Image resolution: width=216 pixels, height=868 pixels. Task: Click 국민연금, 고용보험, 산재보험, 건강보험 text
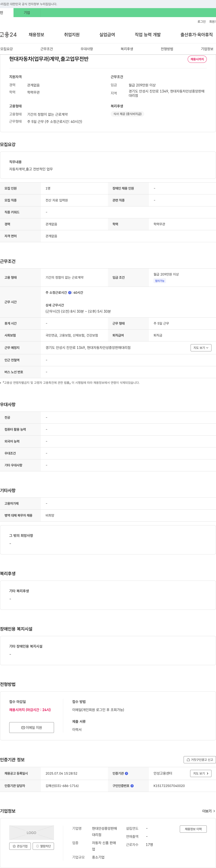72,335
